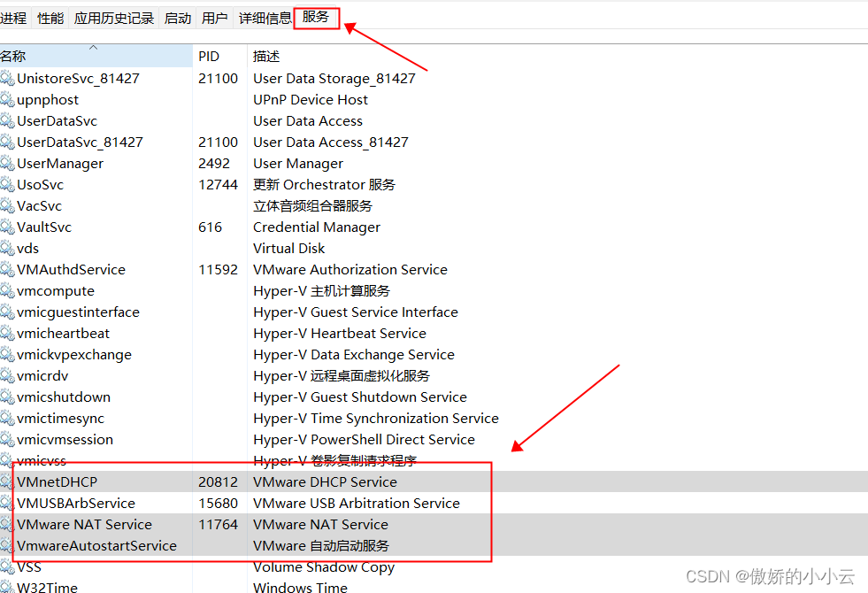Click the gear icon beside vmicrdv
Viewport: 868px width, 593px height.
[7, 375]
